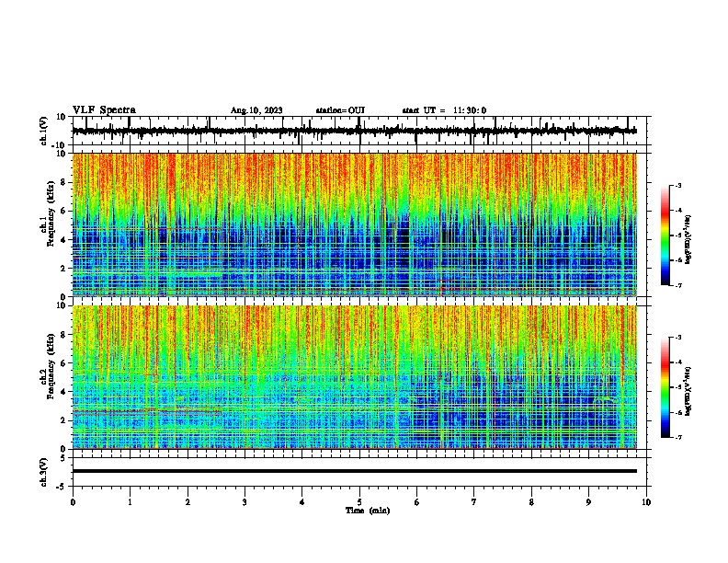Click the "-7" label on ch.2 color scale
The image size is (728, 563).
click(678, 437)
